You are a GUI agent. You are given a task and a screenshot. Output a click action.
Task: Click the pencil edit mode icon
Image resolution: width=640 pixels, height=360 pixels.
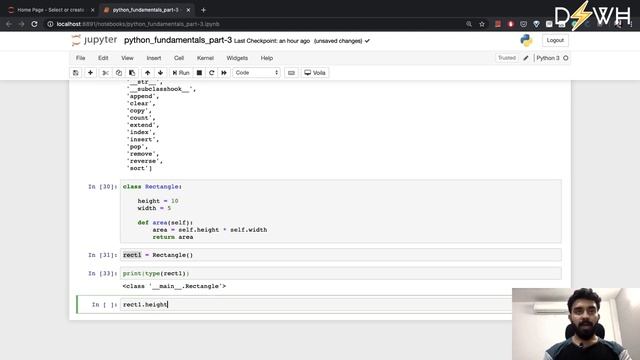point(526,58)
